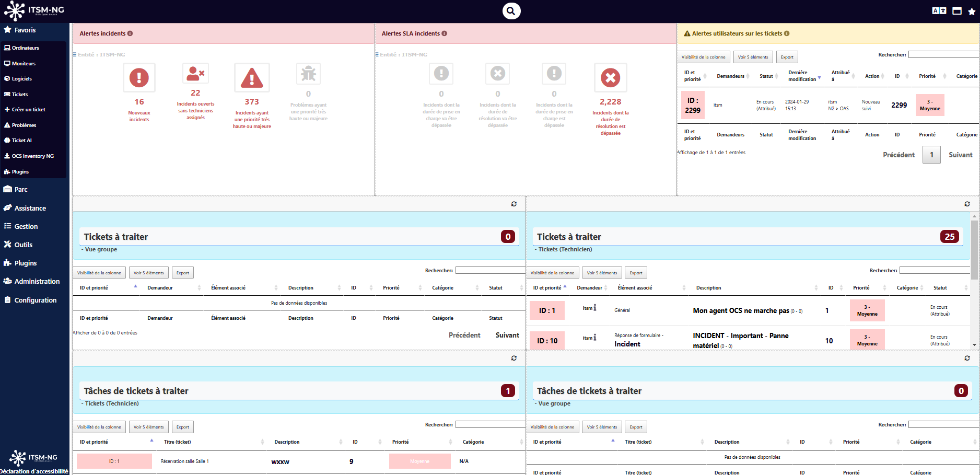This screenshot has width=980, height=475.
Task: Open incidents without assigned technicians icon
Action: pos(195,74)
